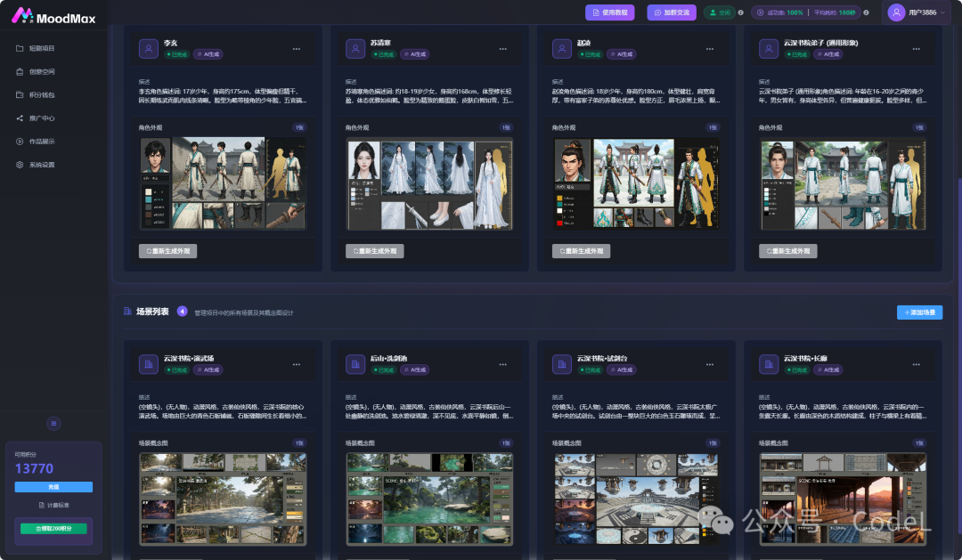962x560 pixels.
Task: Click the 推广中心 share icon
Action: [20, 118]
